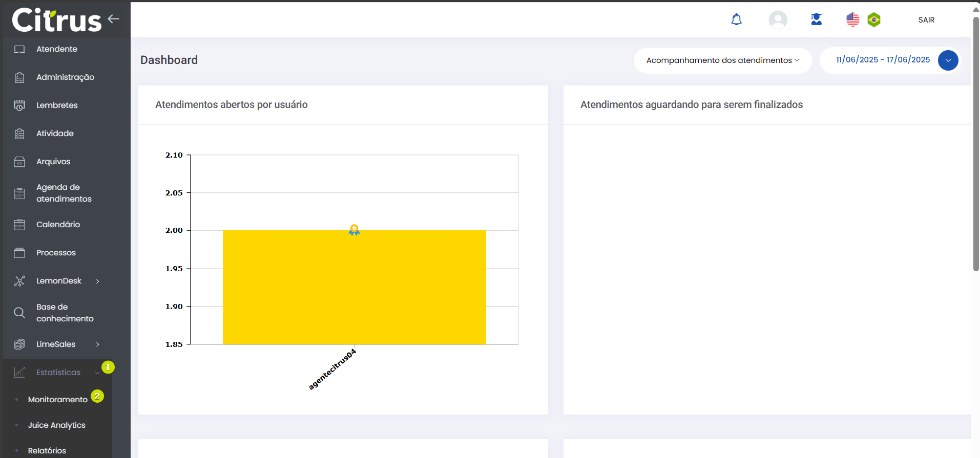Click SAIR to log out
This screenshot has width=980, height=458.
[926, 20]
